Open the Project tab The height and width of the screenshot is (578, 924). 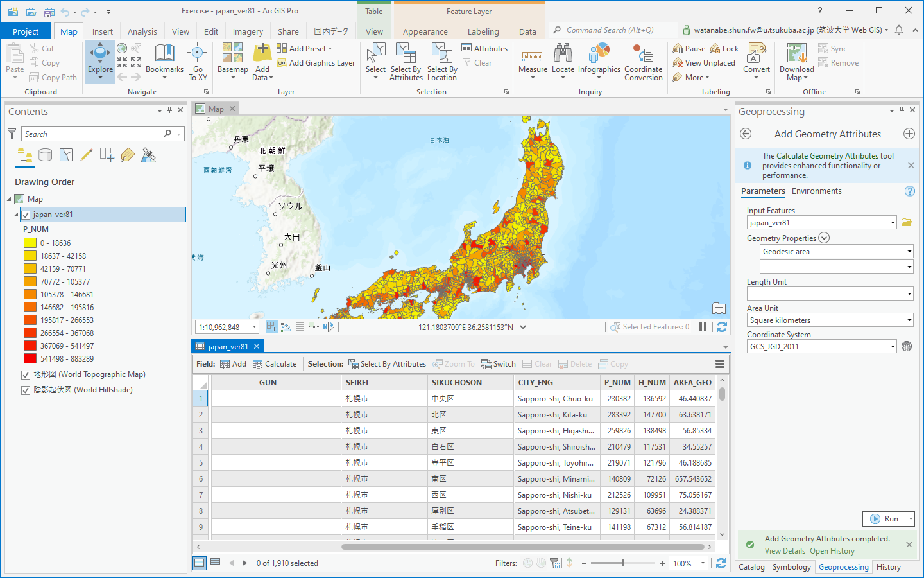[x=26, y=31]
